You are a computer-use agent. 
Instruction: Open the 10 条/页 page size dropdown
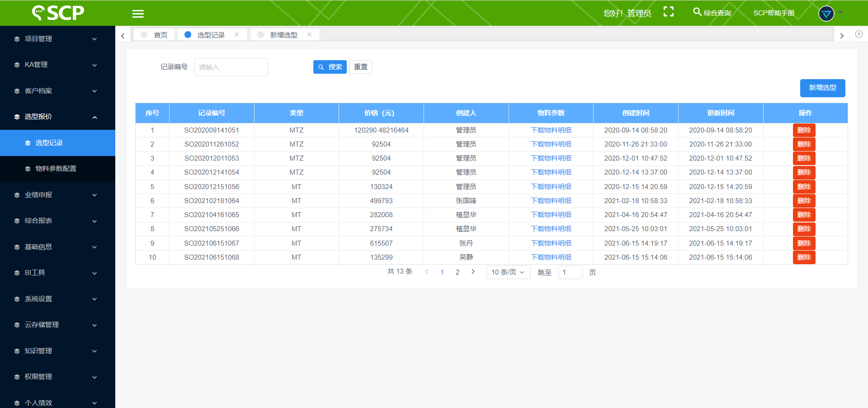[508, 272]
